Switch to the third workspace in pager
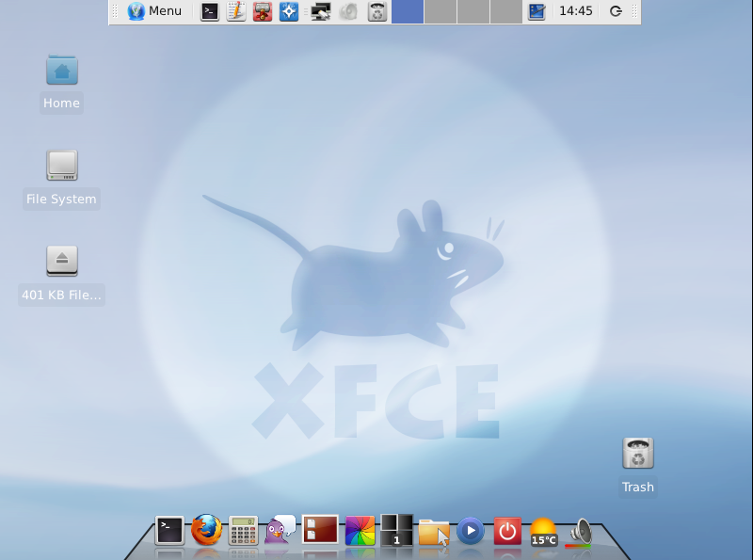Viewport: 753px width, 560px height. tap(473, 11)
